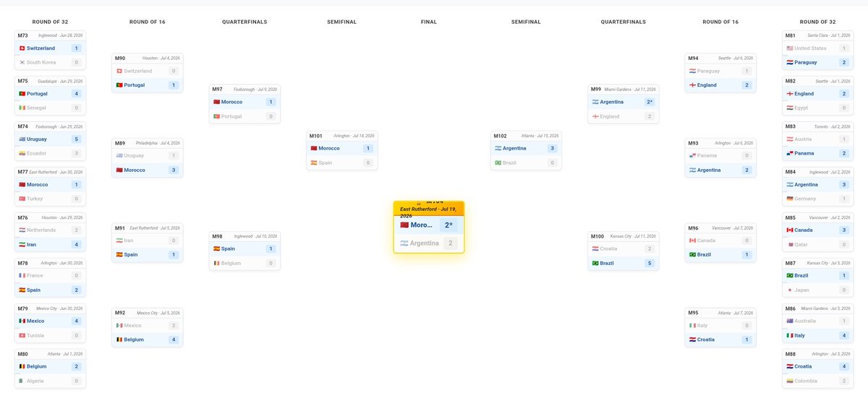Click the Canada flag in match M85
The height and width of the screenshot is (414, 868).
(790, 230)
